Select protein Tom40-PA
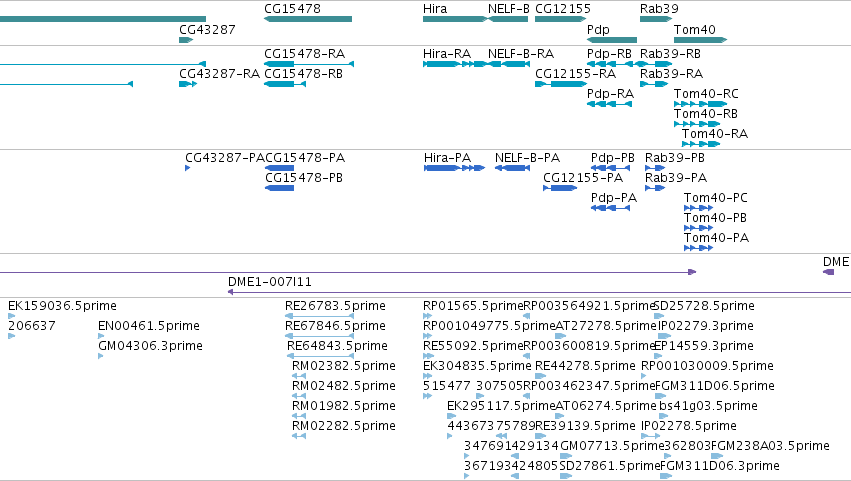851x481 pixels. (x=698, y=248)
